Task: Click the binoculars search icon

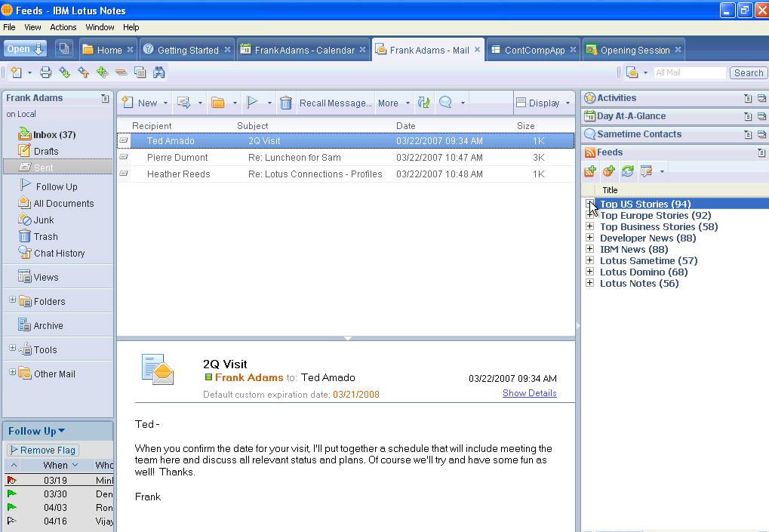Action: tap(159, 72)
